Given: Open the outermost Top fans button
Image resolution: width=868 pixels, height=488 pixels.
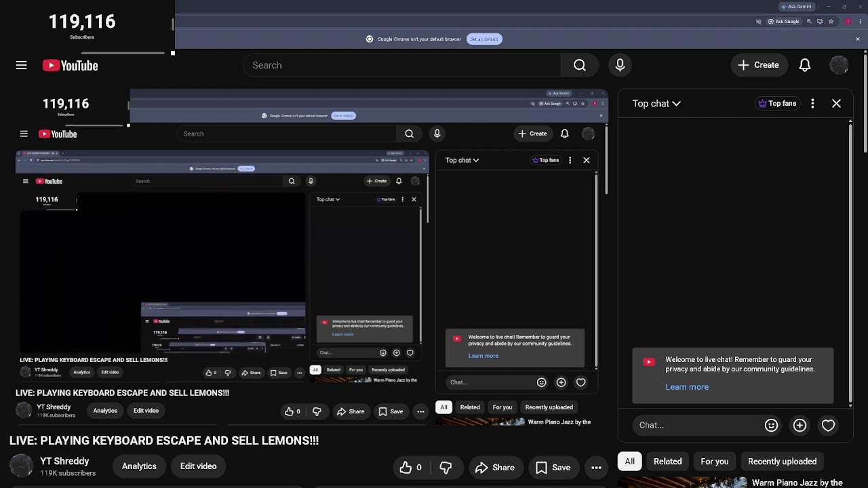Looking at the screenshot, I should pyautogui.click(x=776, y=104).
